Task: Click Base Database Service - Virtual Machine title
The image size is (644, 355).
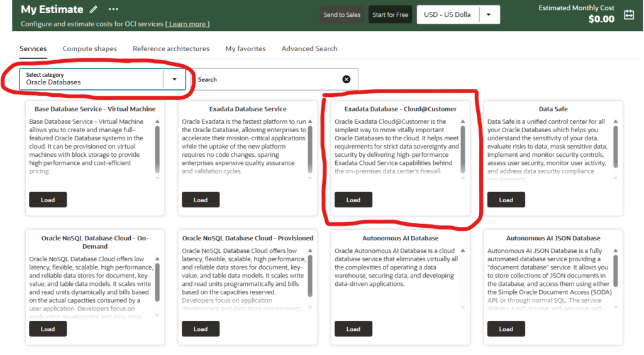Action: click(95, 109)
